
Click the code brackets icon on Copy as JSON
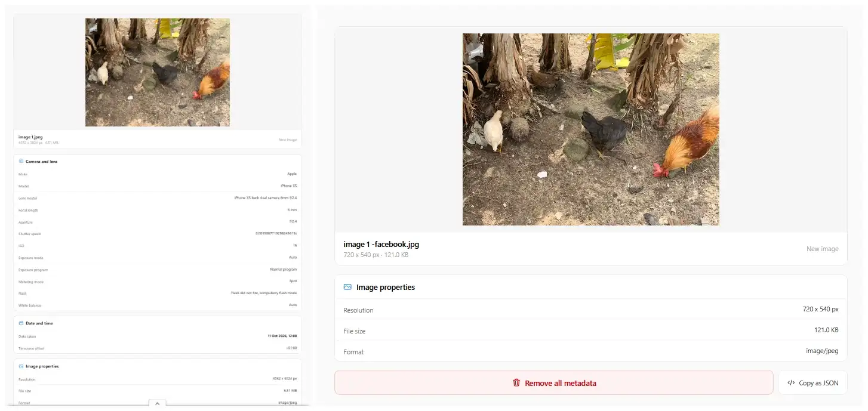tap(791, 383)
